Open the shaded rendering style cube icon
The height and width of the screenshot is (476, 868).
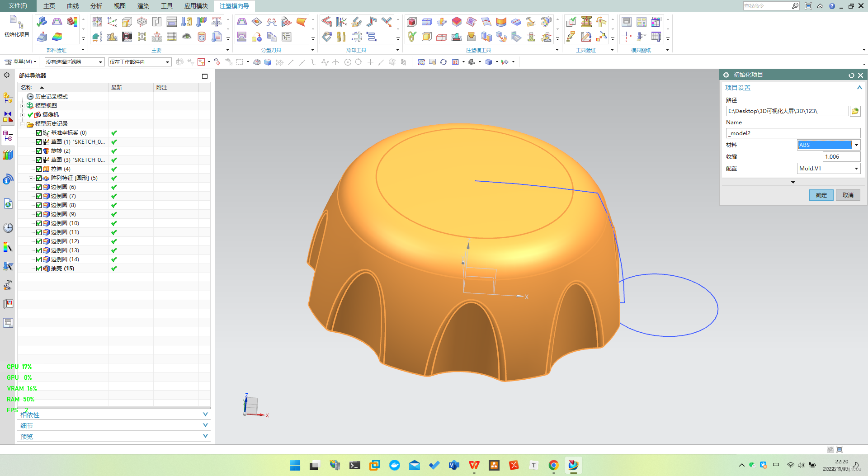click(489, 62)
